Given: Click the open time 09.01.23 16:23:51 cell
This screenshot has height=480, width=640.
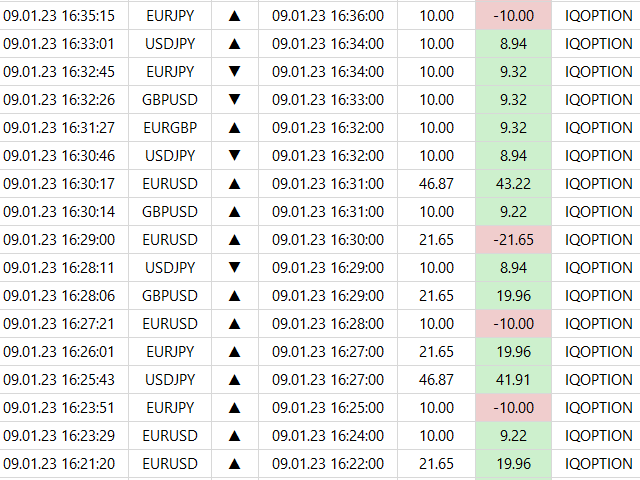Looking at the screenshot, I should pos(59,408).
